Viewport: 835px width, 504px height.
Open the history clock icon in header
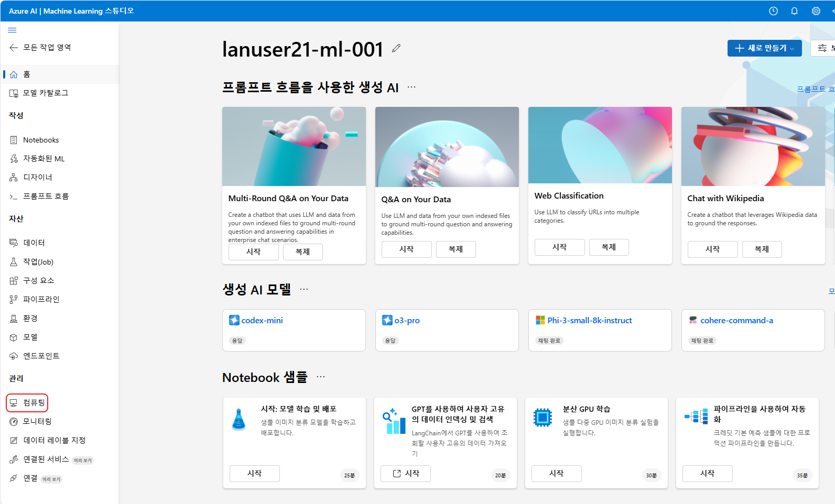[x=773, y=11]
